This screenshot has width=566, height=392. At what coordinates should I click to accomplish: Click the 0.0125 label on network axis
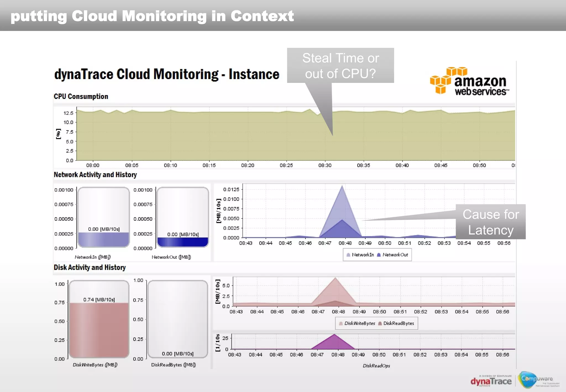(231, 189)
